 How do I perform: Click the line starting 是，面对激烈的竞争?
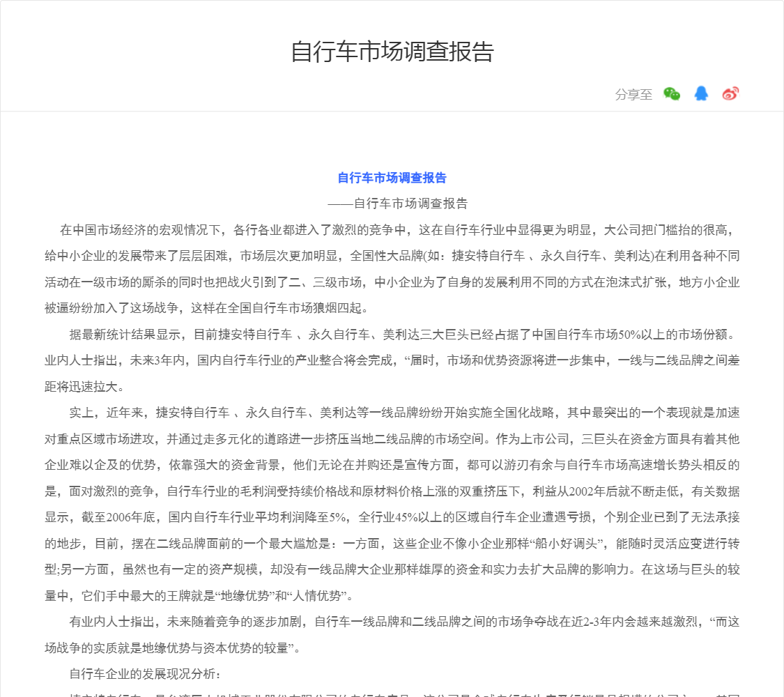click(392, 491)
